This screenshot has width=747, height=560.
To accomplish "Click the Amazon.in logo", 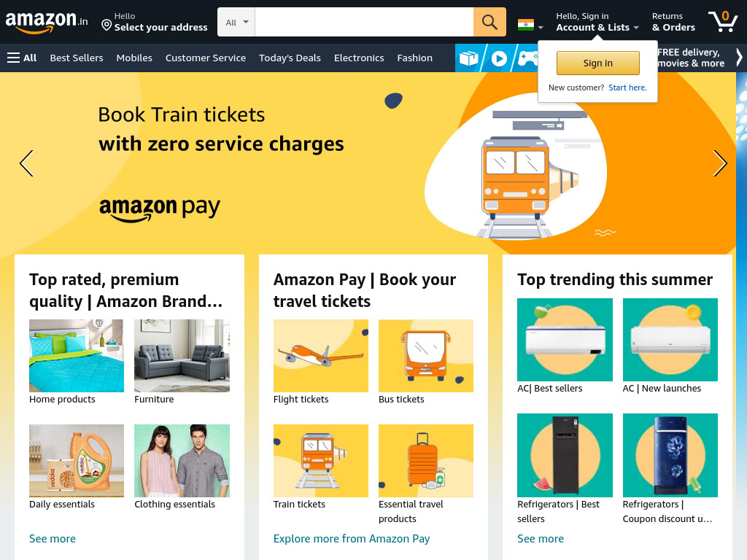I will (47, 22).
